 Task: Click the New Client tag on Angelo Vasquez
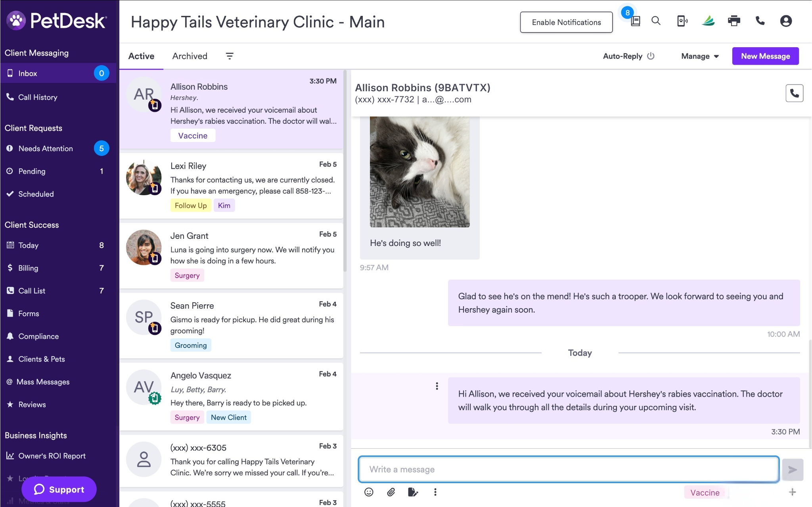pos(229,417)
